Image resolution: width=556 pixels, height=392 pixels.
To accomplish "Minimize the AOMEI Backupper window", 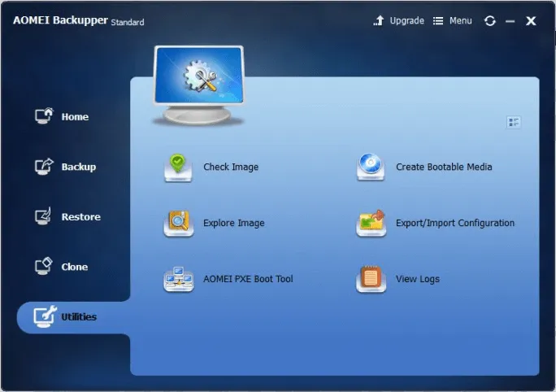I will point(510,21).
